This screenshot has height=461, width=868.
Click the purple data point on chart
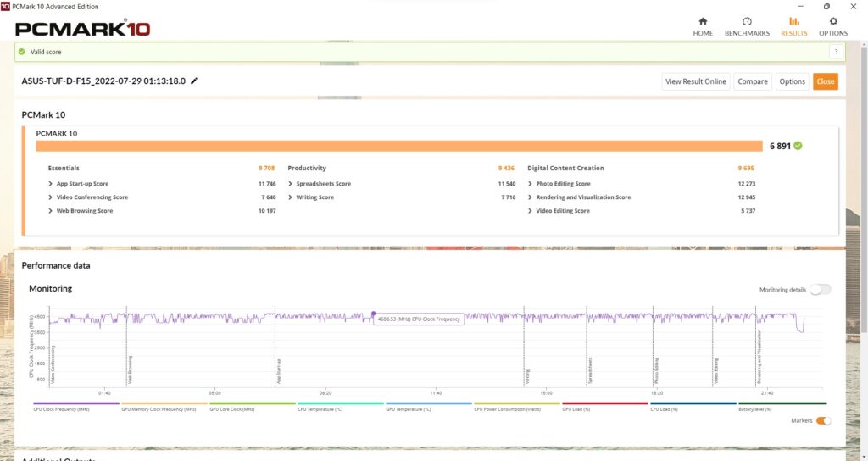click(x=373, y=314)
